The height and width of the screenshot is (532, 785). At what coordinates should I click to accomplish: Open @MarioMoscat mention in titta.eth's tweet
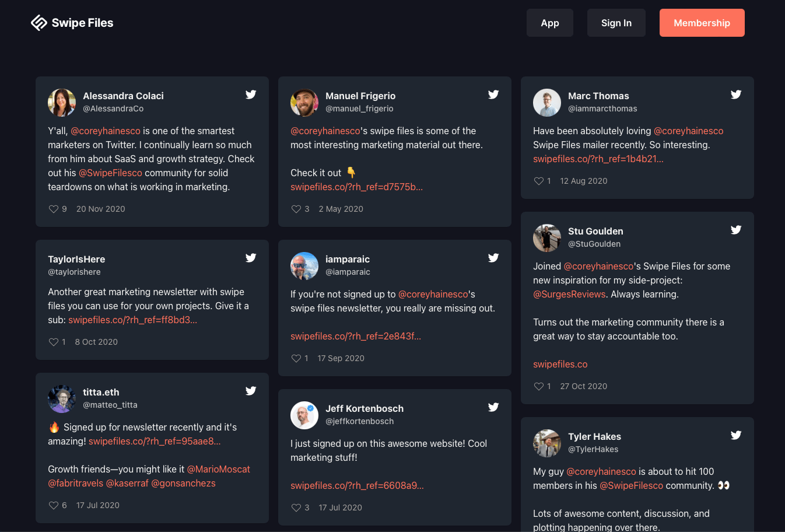pyautogui.click(x=219, y=469)
